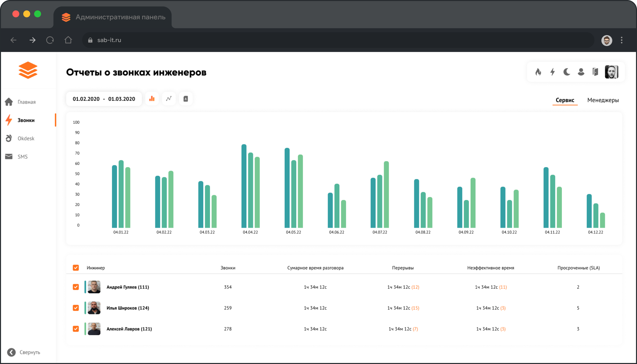Click the door logout icon
Viewport: 637px width, 364px height.
[x=595, y=72]
